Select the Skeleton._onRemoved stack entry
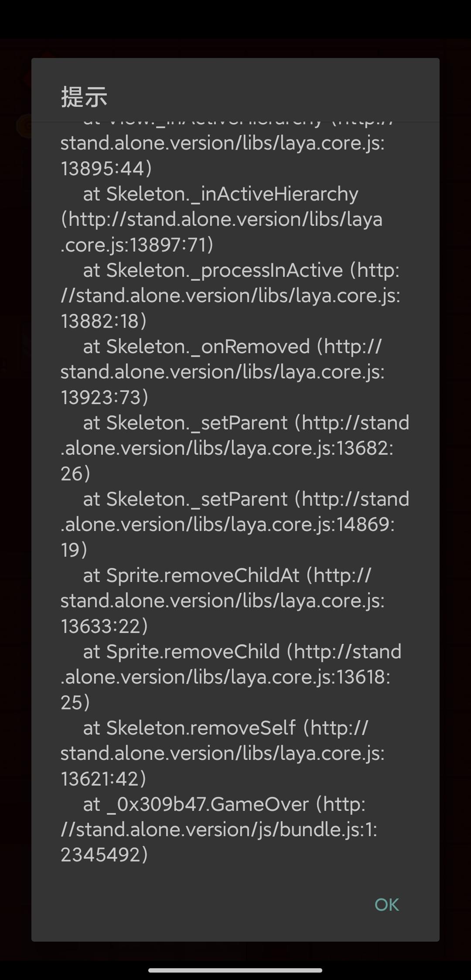This screenshot has height=980, width=471. coord(208,347)
